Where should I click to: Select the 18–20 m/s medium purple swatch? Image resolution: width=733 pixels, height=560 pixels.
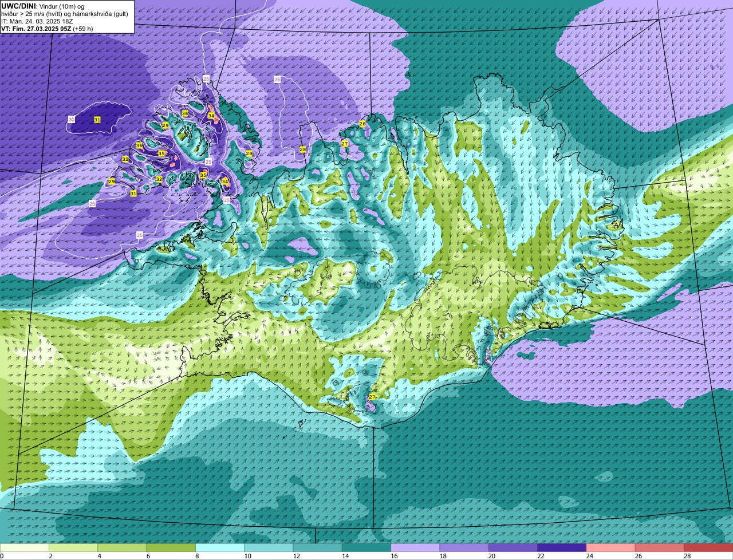point(464,547)
